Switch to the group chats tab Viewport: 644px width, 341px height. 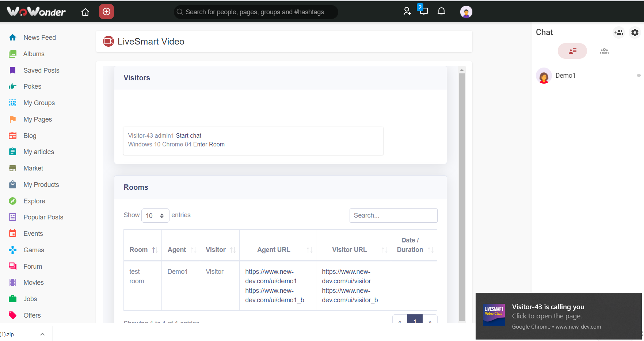[x=604, y=51]
